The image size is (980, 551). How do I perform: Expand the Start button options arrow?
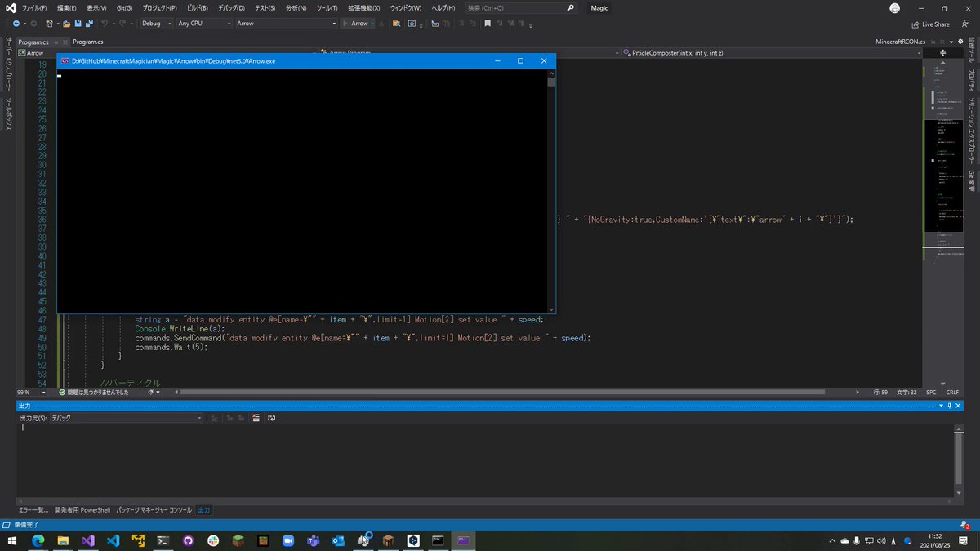pyautogui.click(x=373, y=24)
